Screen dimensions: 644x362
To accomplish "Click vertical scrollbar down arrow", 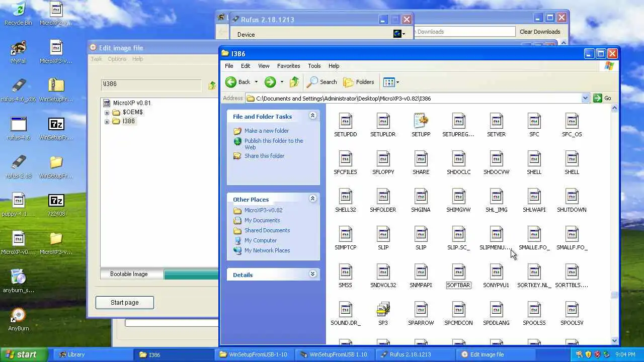I will (x=614, y=340).
